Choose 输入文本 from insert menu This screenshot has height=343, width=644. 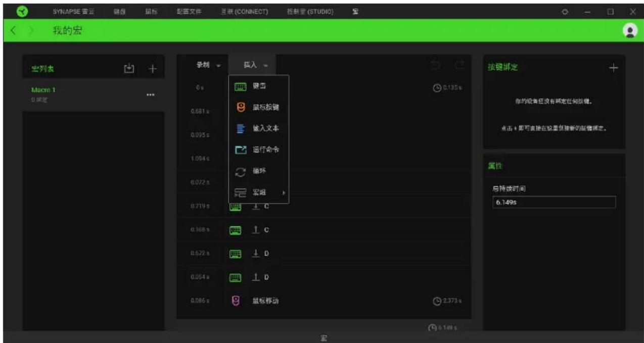coord(259,129)
